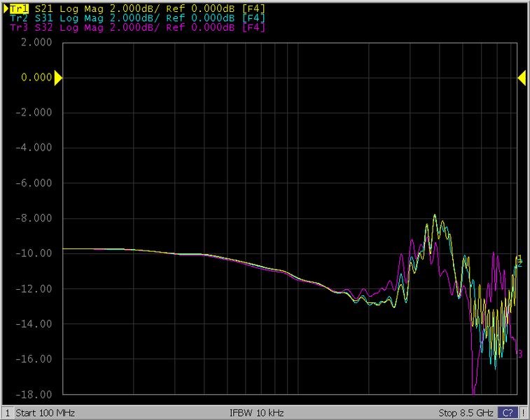Activate trace Tr3 by its magenta label

pyautogui.click(x=20, y=27)
